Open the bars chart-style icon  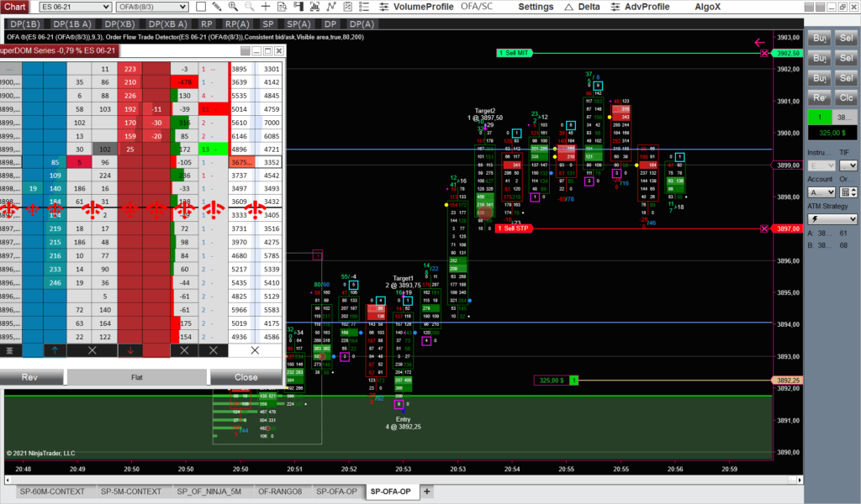pos(314,7)
